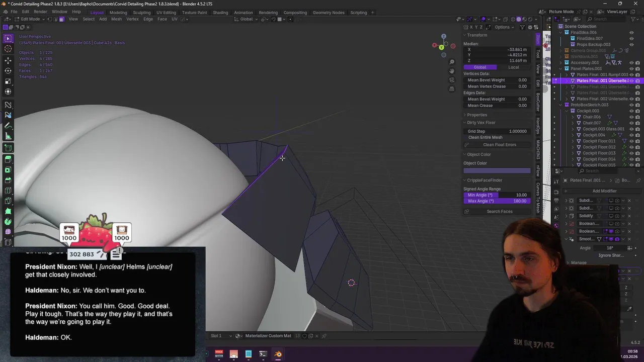
Task: Toggle proportional editing button in header
Action: [291, 19]
